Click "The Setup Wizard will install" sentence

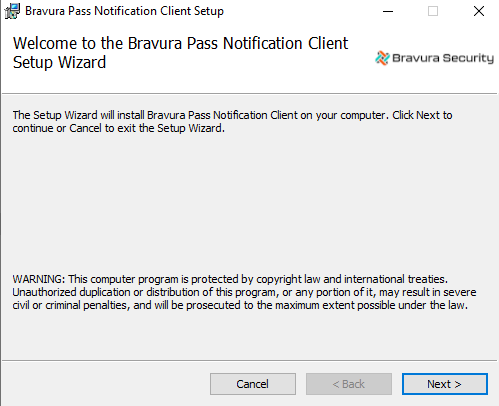click(x=232, y=115)
